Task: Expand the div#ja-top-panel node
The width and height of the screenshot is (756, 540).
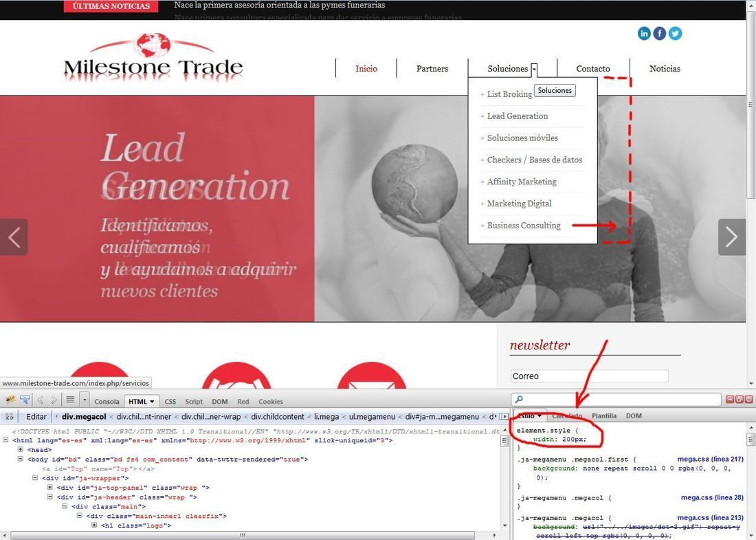Action: pyautogui.click(x=49, y=488)
